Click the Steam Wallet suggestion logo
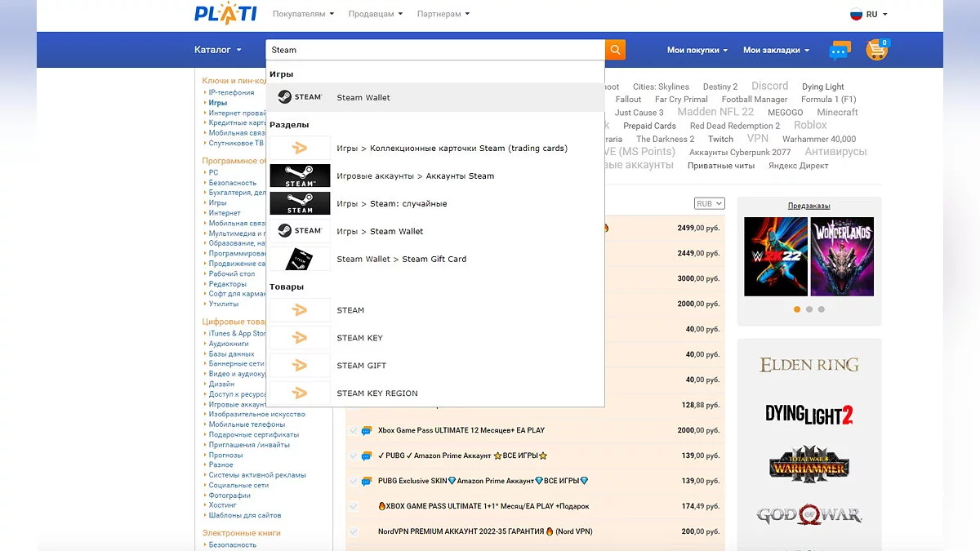Screen dimensions: 980x551 pyautogui.click(x=300, y=97)
